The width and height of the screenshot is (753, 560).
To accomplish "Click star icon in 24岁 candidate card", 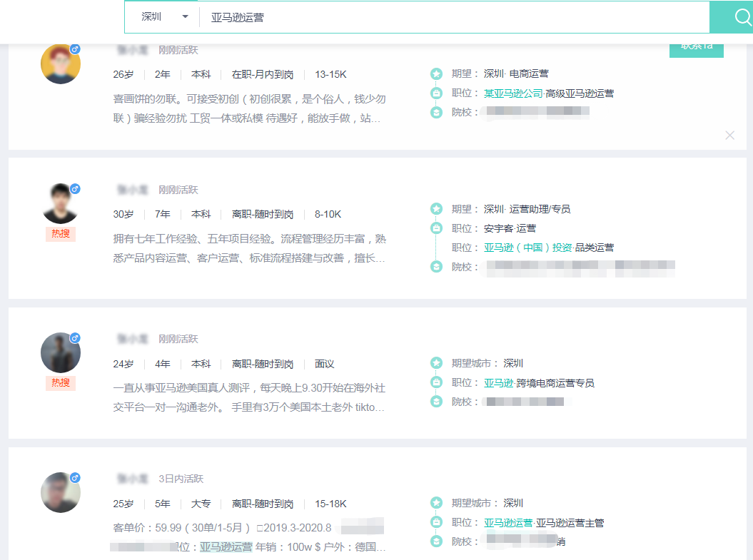I will coord(436,363).
